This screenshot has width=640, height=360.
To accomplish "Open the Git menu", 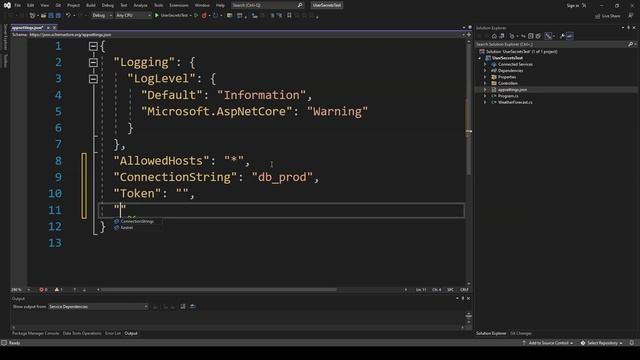I will 58,5.
